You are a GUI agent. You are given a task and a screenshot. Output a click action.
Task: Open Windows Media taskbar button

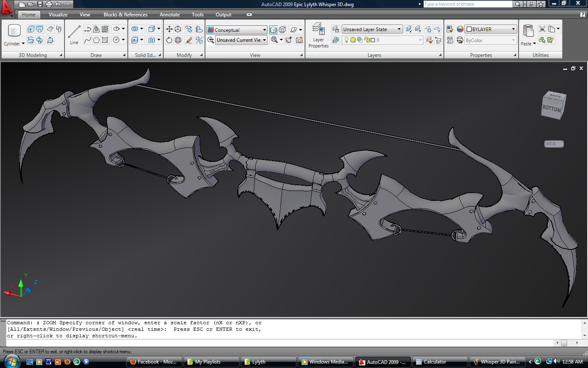325,362
